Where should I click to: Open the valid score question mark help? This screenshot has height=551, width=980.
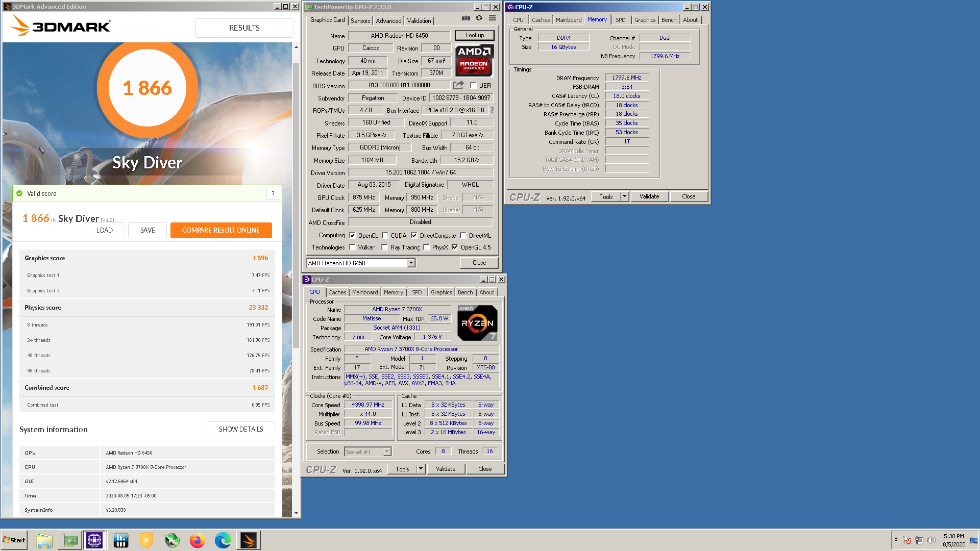(x=273, y=193)
